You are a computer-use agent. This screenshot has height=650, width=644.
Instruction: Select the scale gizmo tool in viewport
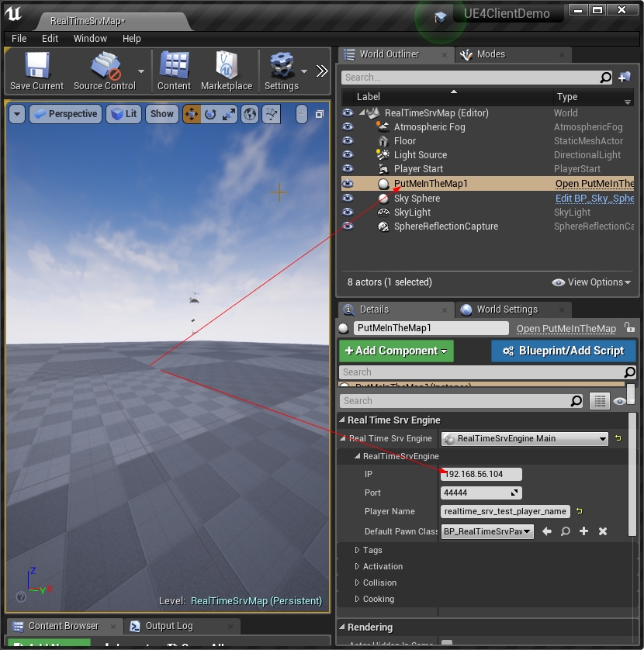click(x=229, y=114)
